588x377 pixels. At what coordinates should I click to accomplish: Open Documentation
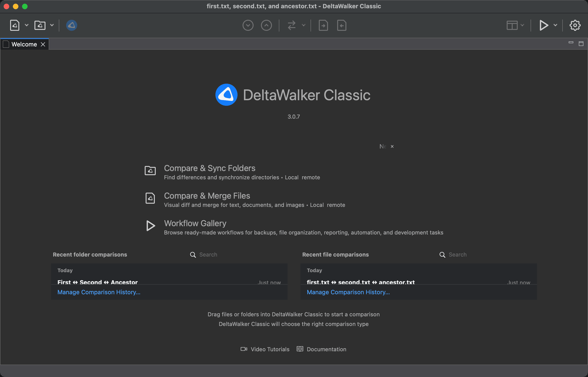[321, 349]
